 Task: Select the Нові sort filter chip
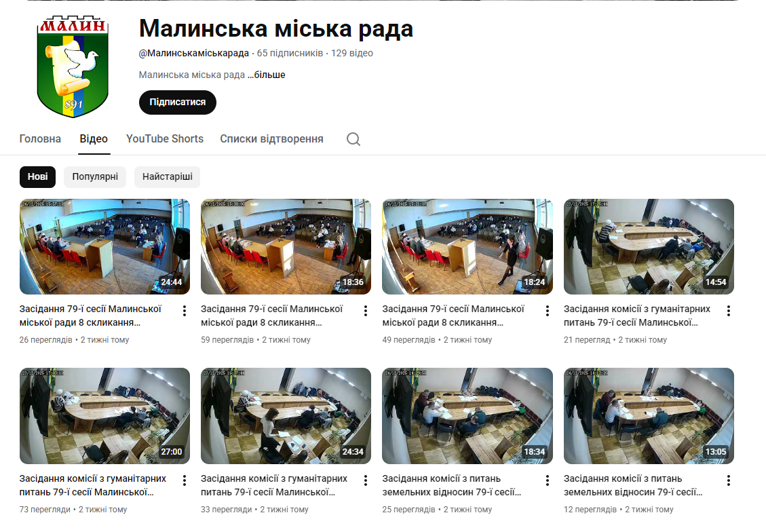click(x=37, y=177)
